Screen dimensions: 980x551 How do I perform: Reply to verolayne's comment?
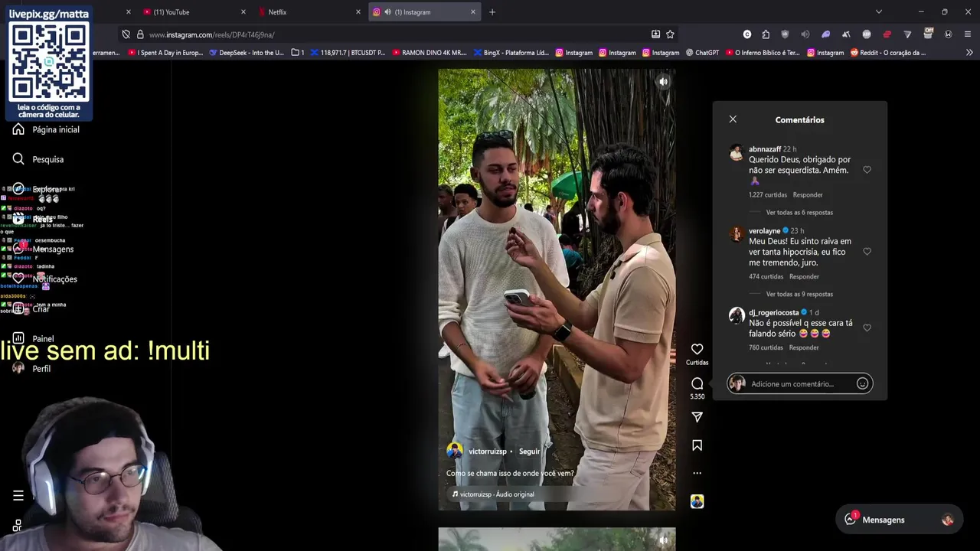[804, 277]
